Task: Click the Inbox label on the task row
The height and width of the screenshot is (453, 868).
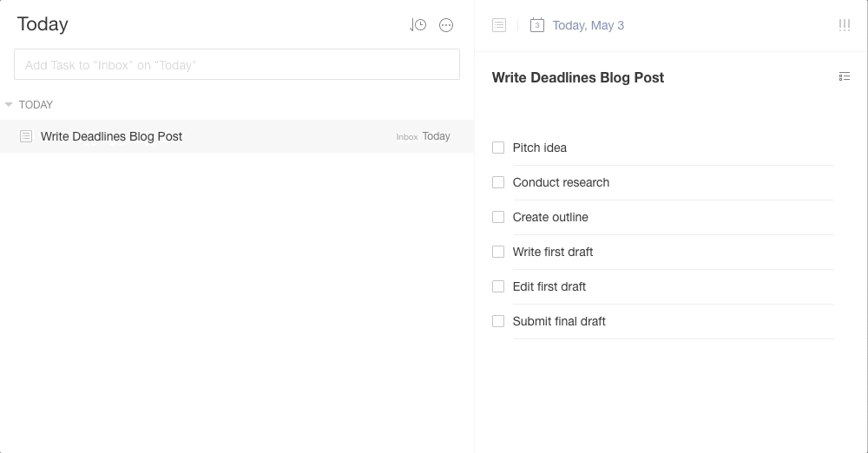Action: click(x=407, y=137)
